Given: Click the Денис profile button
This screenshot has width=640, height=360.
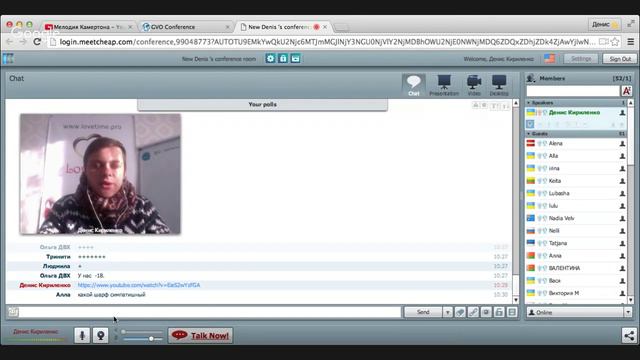Looking at the screenshot, I should [x=604, y=24].
